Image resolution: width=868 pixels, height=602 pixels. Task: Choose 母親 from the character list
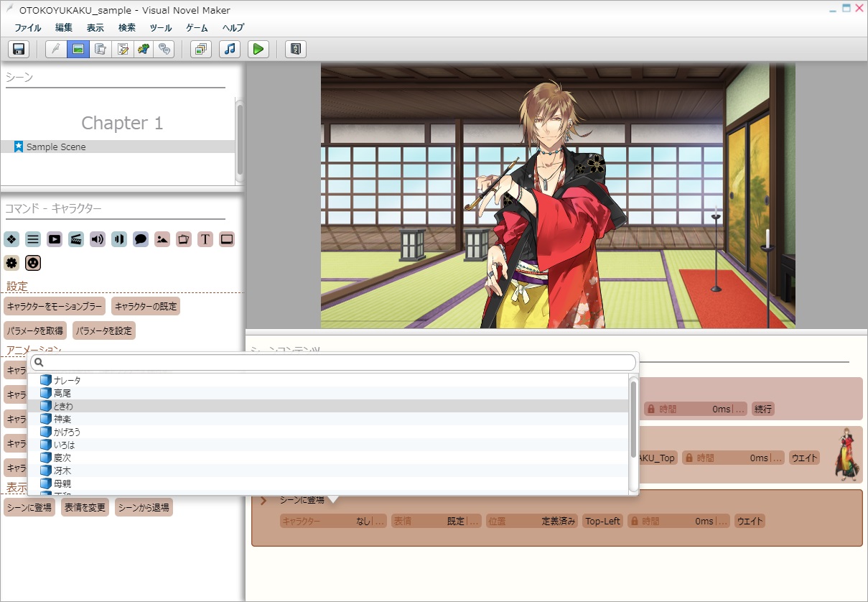(x=328, y=483)
